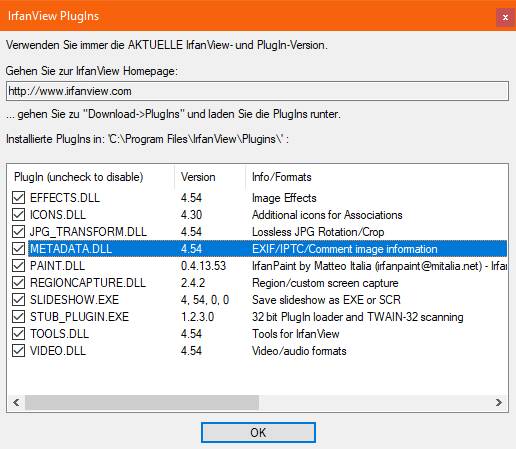516x449 pixels.
Task: Select the ICONS.DLL row name
Action: 58,215
